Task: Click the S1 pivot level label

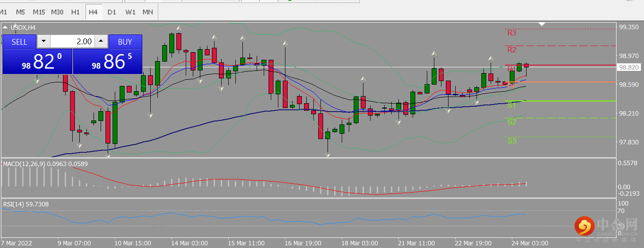Action: (x=512, y=105)
